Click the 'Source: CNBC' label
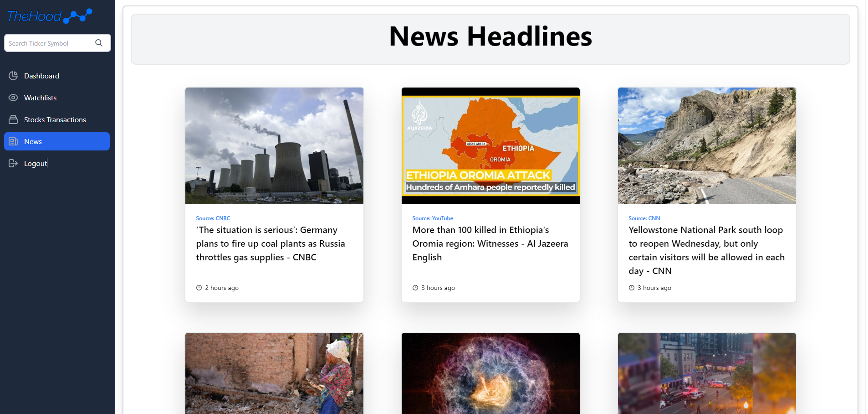Viewport: 868px width, 414px height. (213, 218)
